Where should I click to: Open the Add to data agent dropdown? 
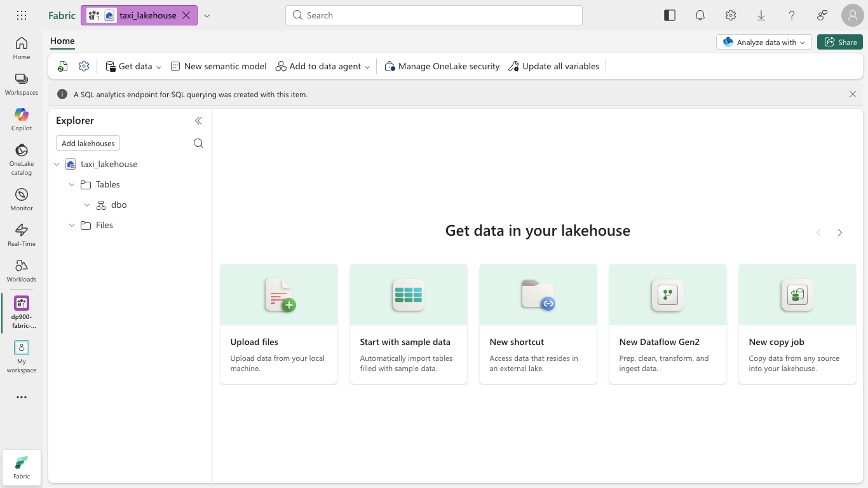point(323,66)
